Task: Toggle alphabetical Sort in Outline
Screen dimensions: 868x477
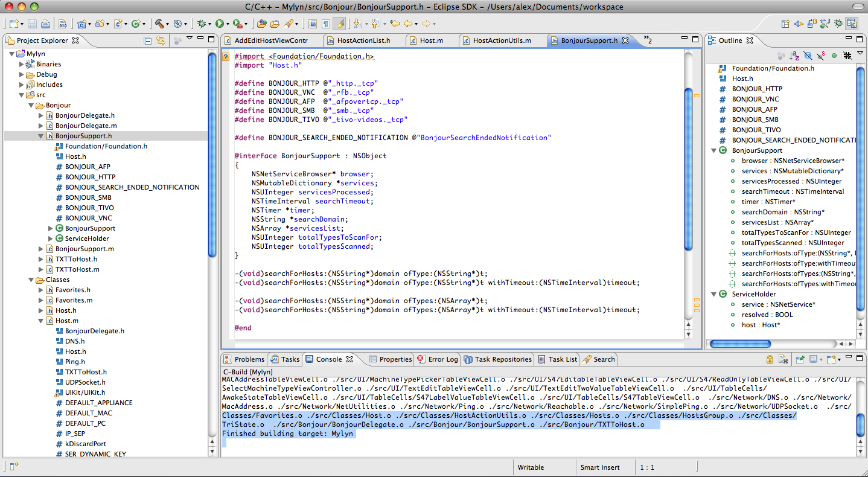Action: pyautogui.click(x=795, y=55)
